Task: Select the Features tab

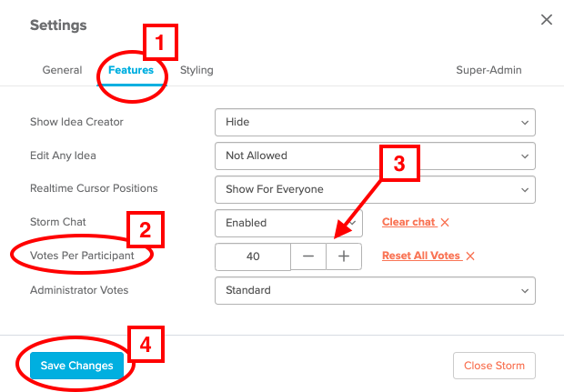Action: (x=131, y=70)
